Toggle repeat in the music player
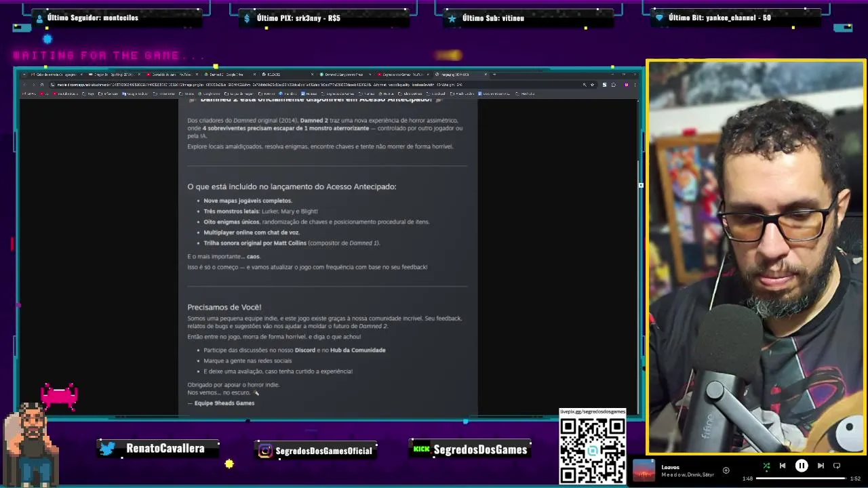 (x=837, y=466)
